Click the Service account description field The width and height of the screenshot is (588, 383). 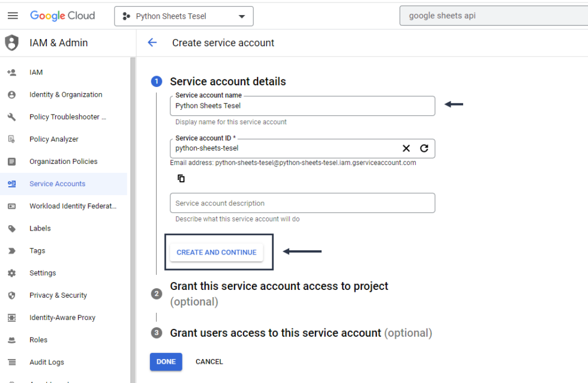coord(302,203)
